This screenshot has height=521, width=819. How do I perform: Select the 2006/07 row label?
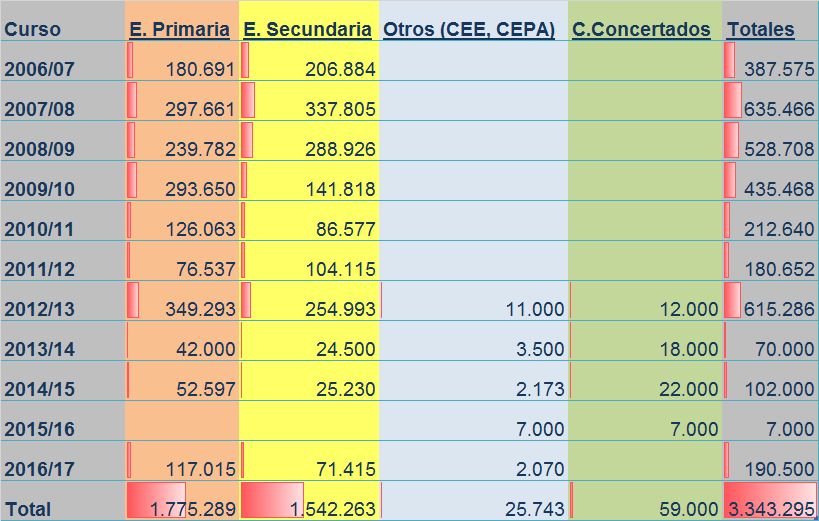tap(39, 69)
